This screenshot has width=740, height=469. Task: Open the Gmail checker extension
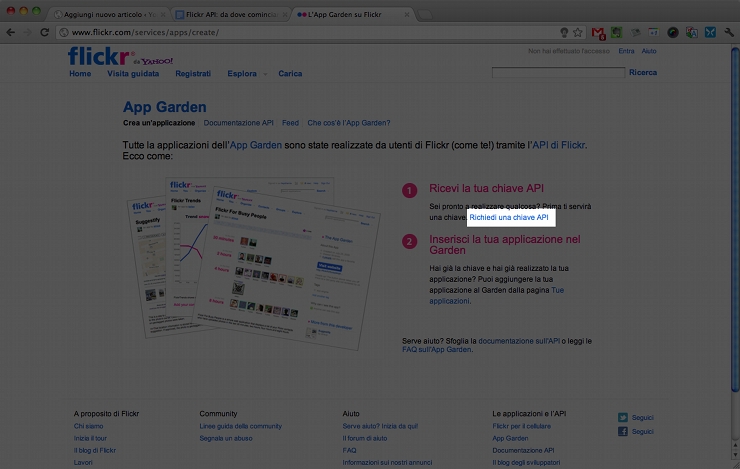tap(598, 33)
